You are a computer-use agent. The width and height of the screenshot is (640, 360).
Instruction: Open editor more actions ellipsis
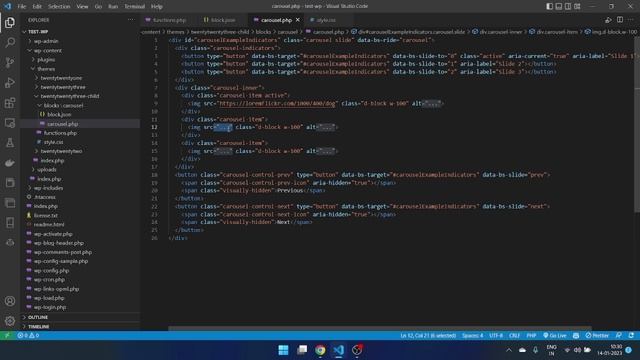click(x=631, y=20)
